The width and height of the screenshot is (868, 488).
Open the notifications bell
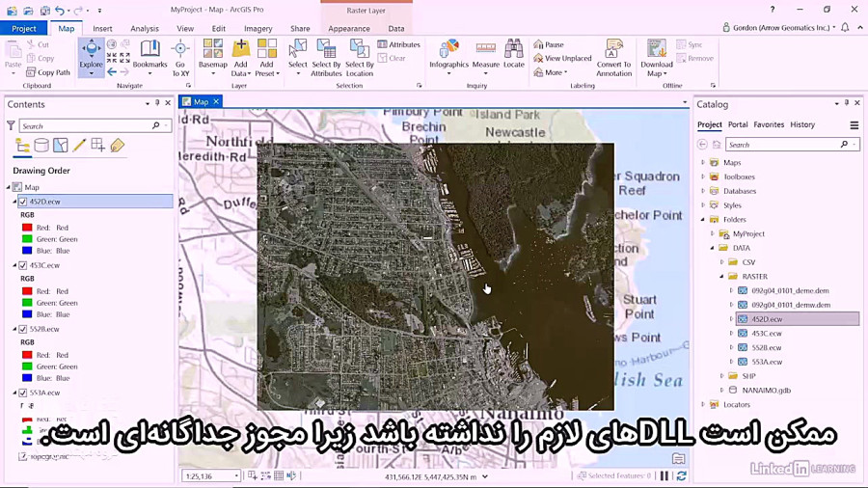[x=845, y=28]
